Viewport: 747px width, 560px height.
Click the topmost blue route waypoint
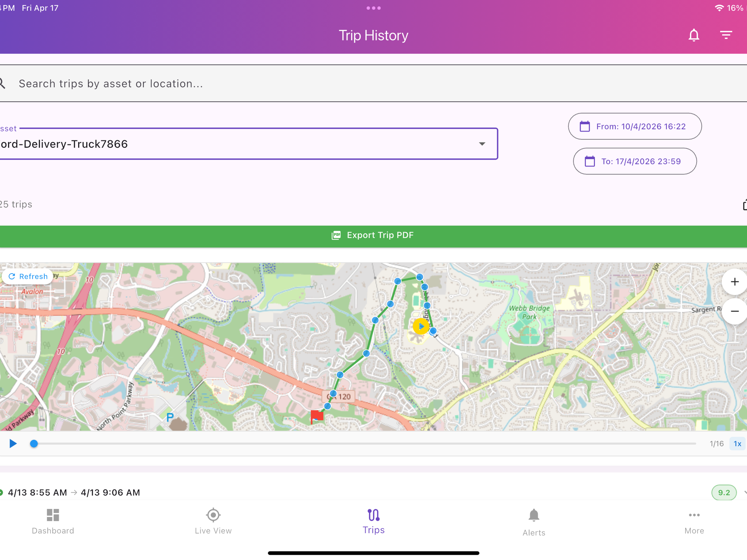coord(419,277)
